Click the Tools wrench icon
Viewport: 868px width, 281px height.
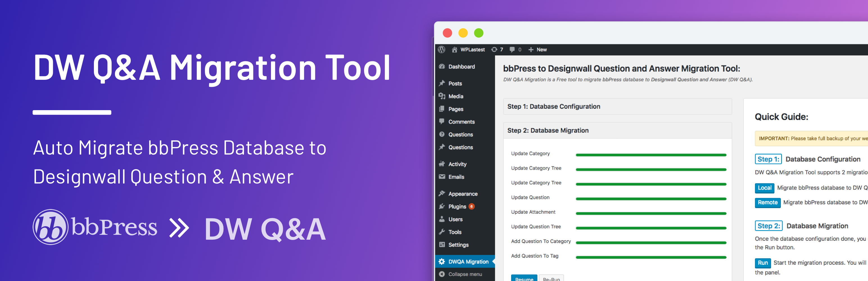(442, 232)
